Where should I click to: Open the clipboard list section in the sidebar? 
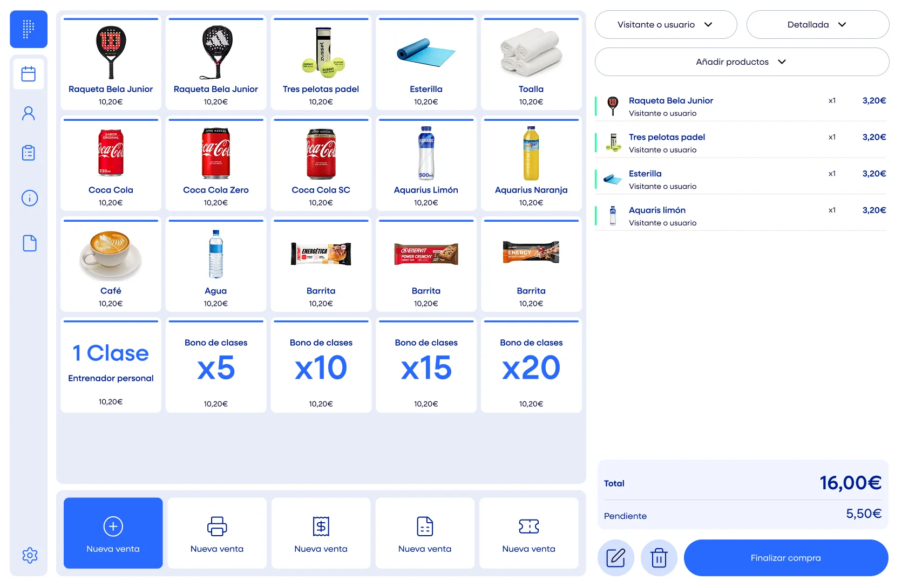[x=28, y=153]
